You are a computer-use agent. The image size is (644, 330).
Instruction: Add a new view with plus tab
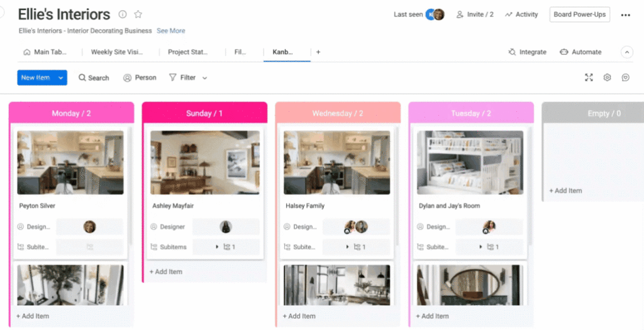pyautogui.click(x=318, y=52)
